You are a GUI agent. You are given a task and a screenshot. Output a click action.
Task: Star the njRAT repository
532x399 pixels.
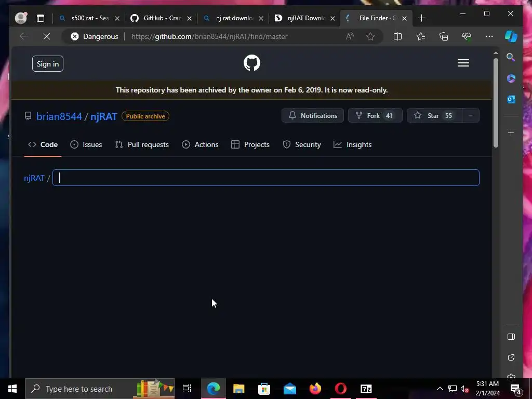(x=434, y=116)
